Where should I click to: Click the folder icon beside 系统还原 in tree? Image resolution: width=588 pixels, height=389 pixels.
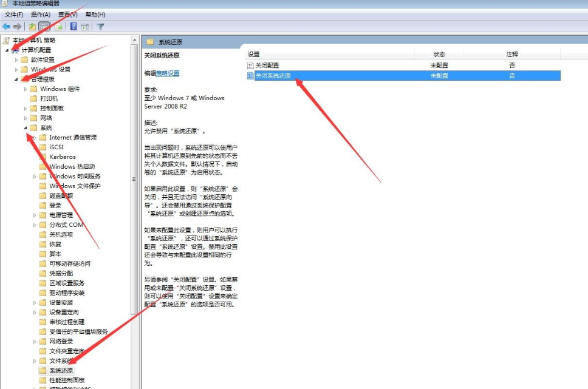click(43, 371)
